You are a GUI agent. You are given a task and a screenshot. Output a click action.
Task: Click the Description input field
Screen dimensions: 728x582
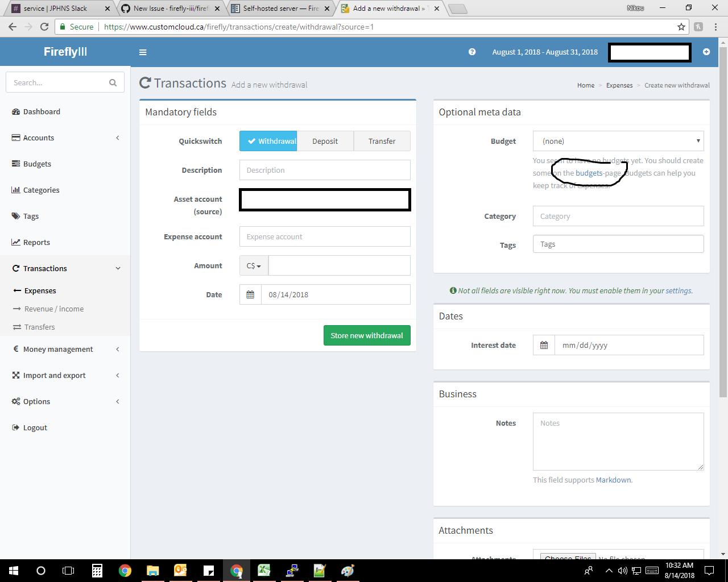pyautogui.click(x=325, y=170)
